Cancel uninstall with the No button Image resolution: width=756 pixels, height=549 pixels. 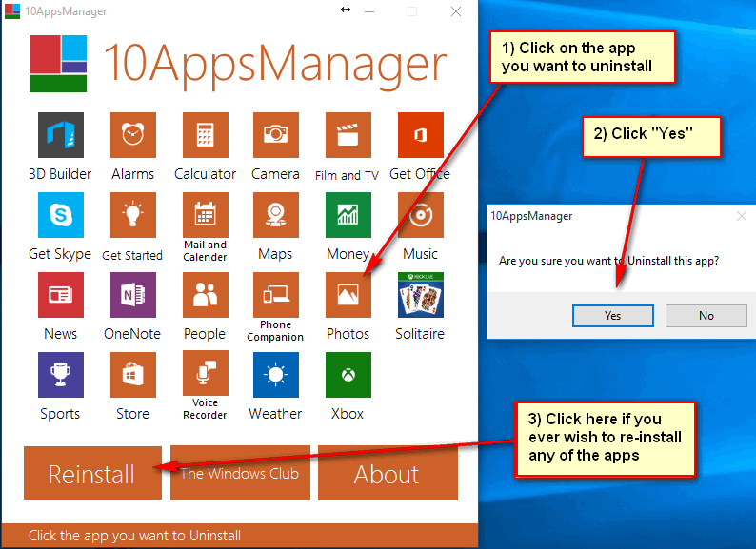(706, 316)
